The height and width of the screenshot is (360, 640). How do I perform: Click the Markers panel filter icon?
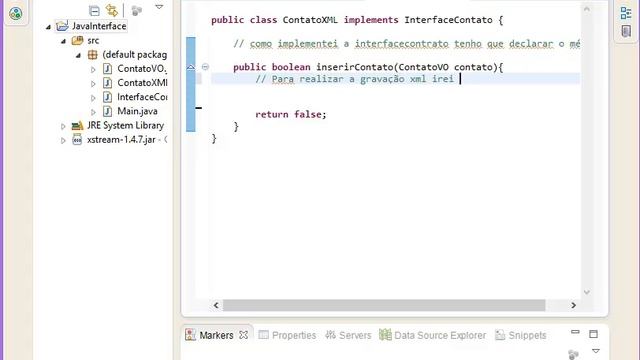573,354
